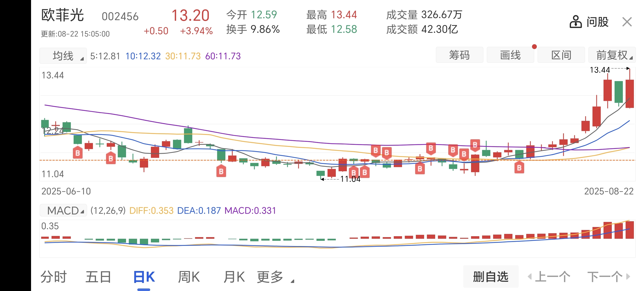Image resolution: width=644 pixels, height=291 pixels.
Task: Click the B marker at 11.04 low
Action: tap(354, 172)
